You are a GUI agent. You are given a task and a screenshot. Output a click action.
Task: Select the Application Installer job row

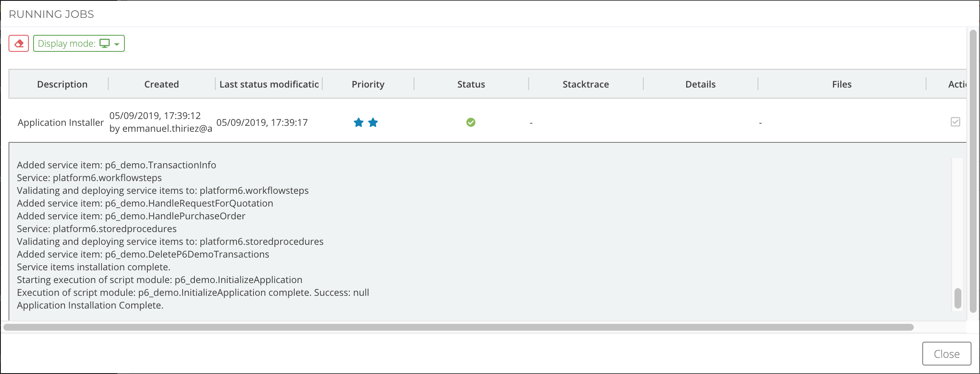click(x=60, y=122)
